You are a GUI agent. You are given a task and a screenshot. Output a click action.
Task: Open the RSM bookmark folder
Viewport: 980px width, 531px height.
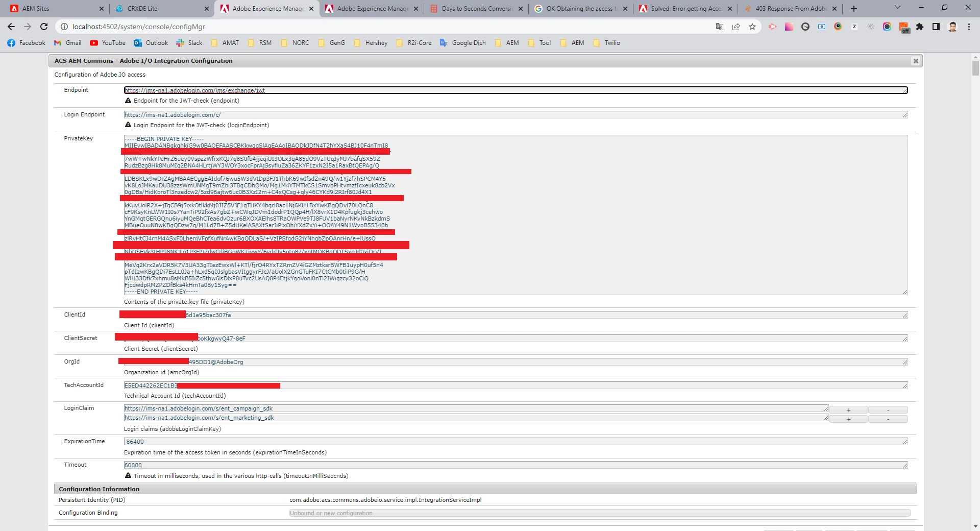(260, 43)
